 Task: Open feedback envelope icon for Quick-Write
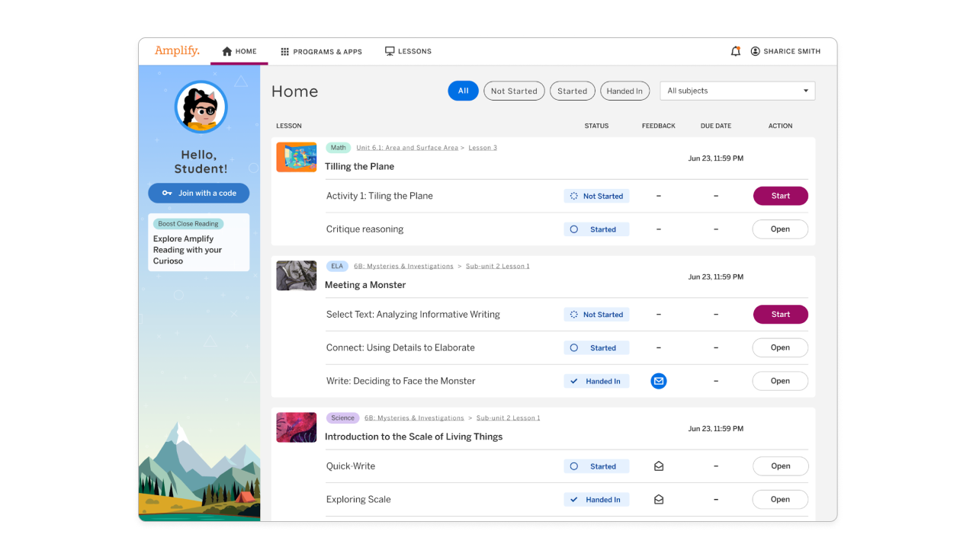click(x=659, y=466)
